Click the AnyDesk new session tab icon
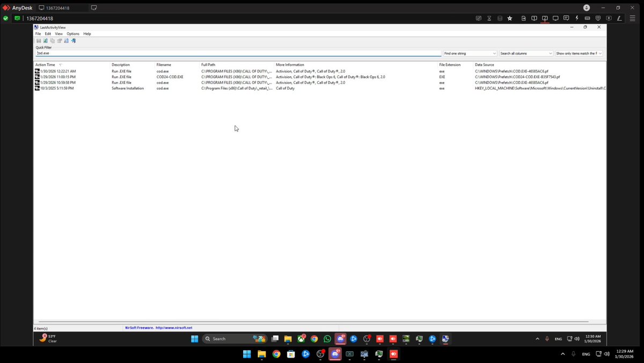 [x=94, y=8]
